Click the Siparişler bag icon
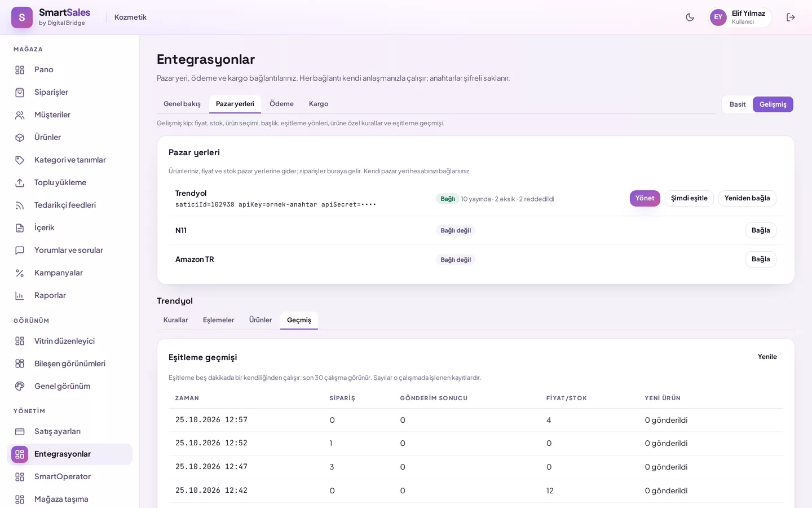The image size is (812, 508). (x=20, y=93)
